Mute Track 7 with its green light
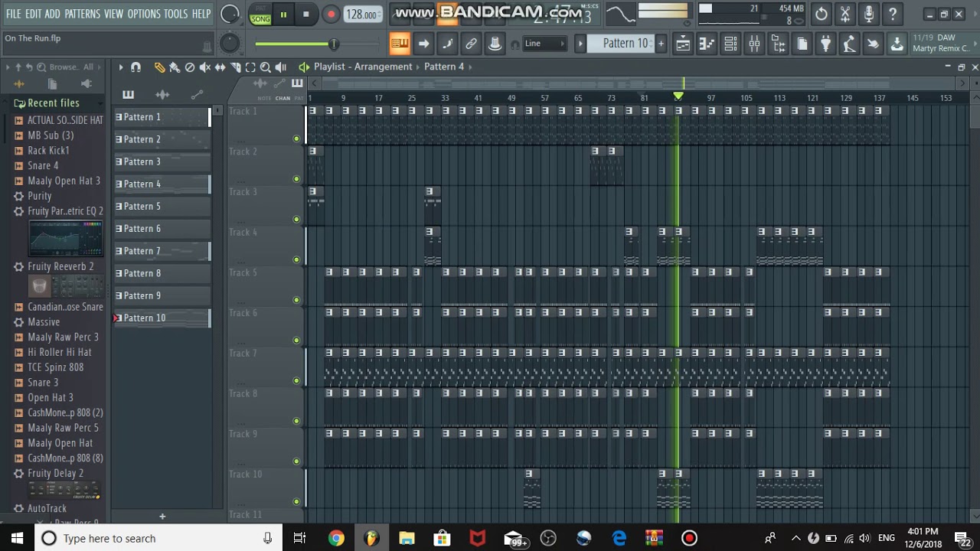The height and width of the screenshot is (551, 980). pos(296,380)
